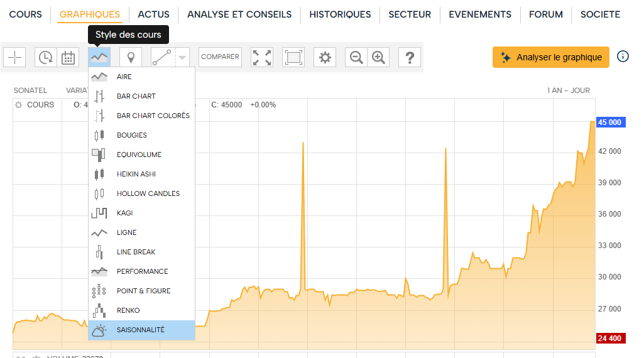Open the COURS tab
This screenshot has width=644, height=358.
26,14
